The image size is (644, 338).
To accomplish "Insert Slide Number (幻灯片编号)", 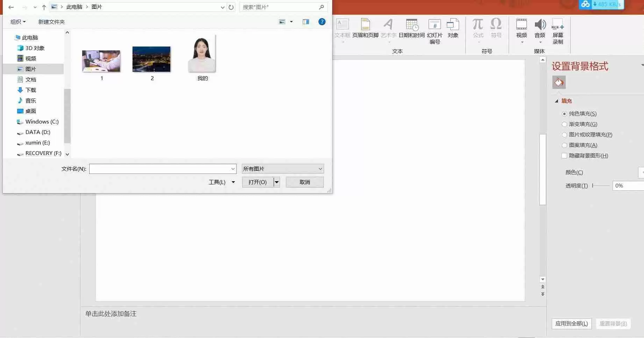I will coord(435,25).
